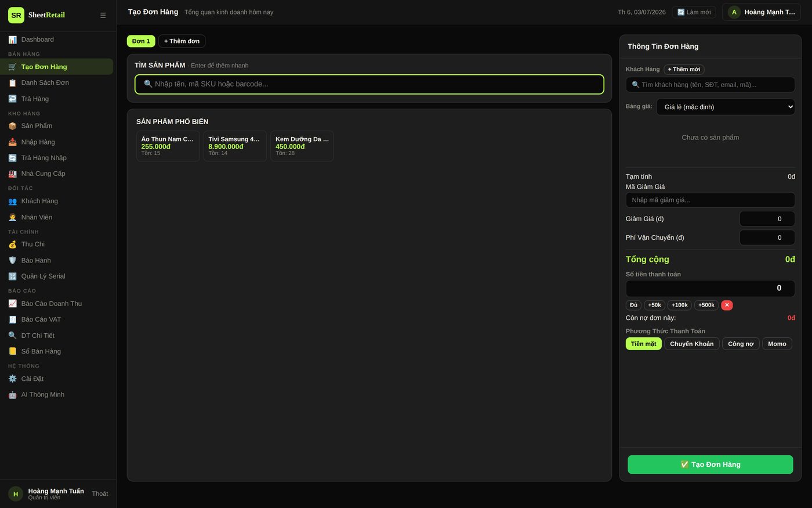Choose Chuyển Khoản payment method
Viewport: 812px width, 508px height.
[691, 344]
